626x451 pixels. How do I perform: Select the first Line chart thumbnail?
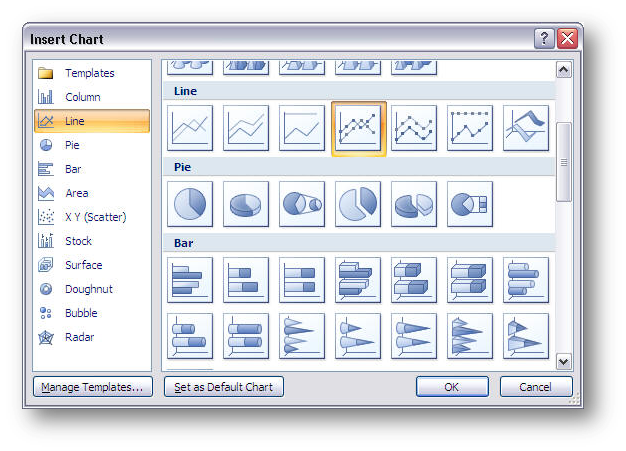tap(190, 128)
